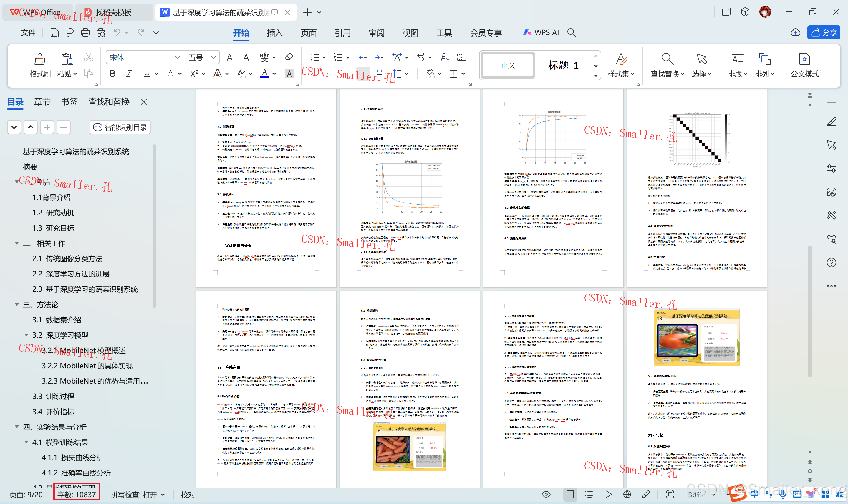
Task: Click the Bold formatting icon
Action: [x=112, y=73]
